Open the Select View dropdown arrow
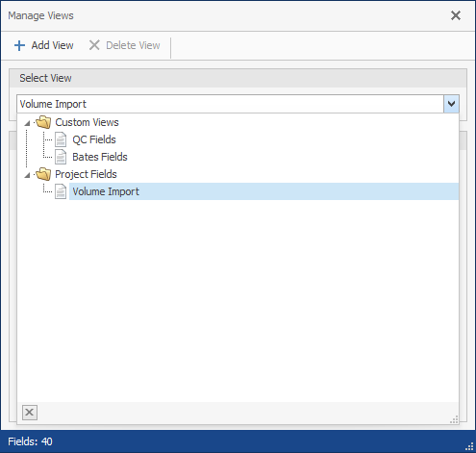The width and height of the screenshot is (476, 453). [451, 104]
